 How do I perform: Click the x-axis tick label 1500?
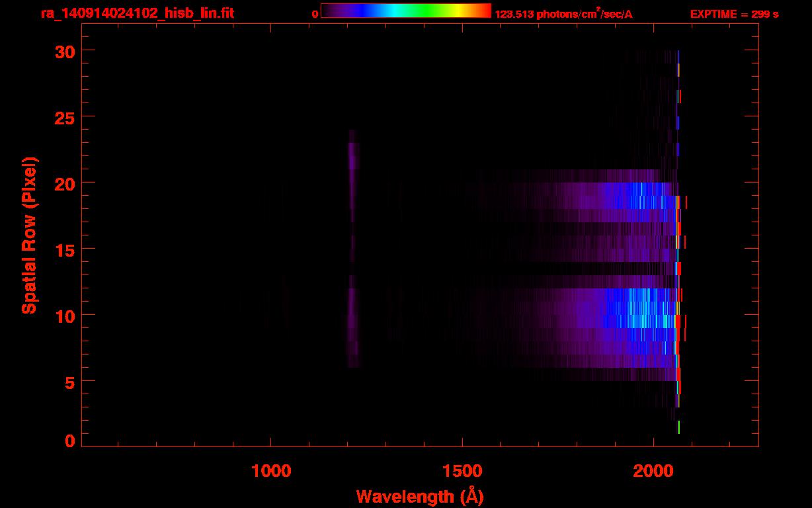462,471
